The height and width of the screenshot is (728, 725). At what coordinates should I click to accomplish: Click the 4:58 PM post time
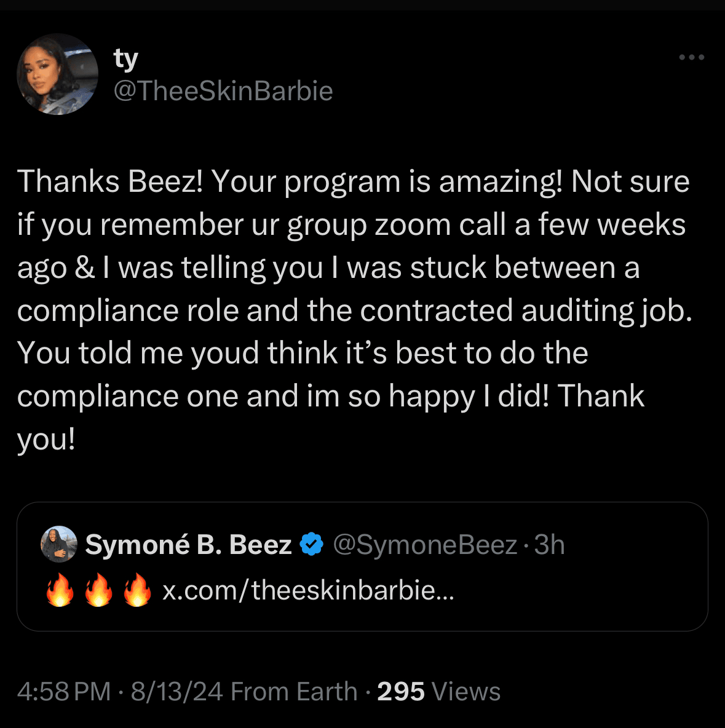click(64, 692)
